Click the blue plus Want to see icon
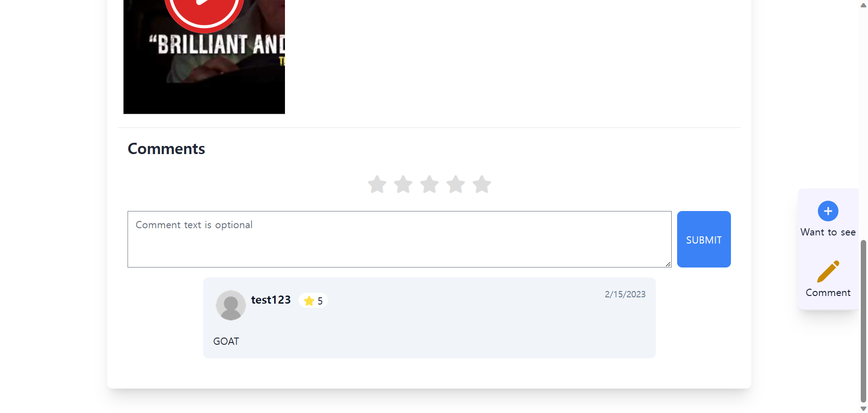Viewport: 868px width, 413px height. [x=828, y=211]
